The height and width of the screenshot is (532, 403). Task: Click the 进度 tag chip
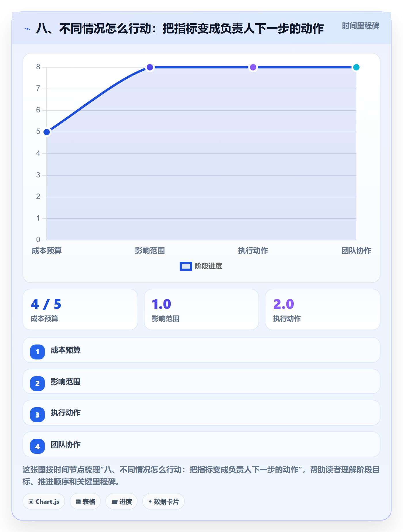coord(121,502)
